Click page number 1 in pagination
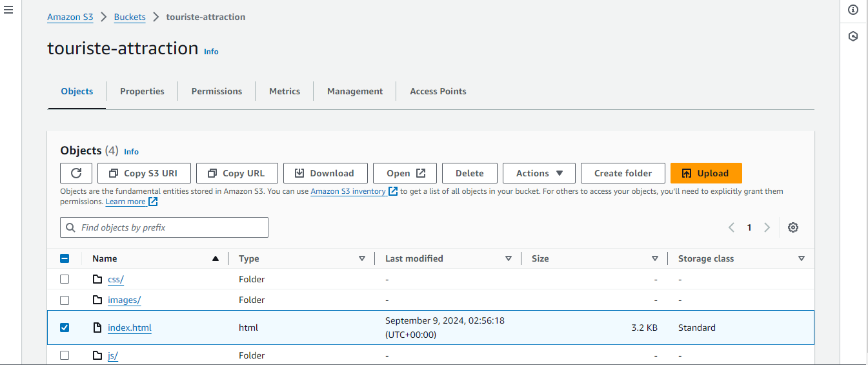 coord(749,227)
